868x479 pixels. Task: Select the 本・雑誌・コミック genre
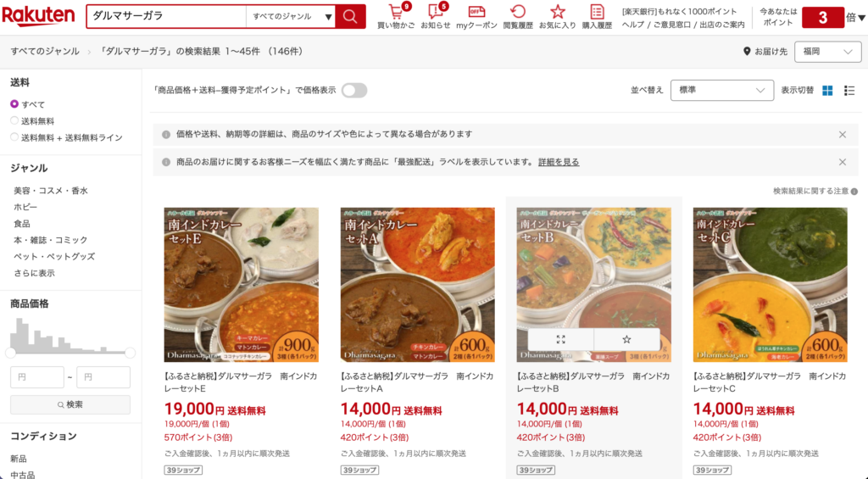pyautogui.click(x=51, y=240)
